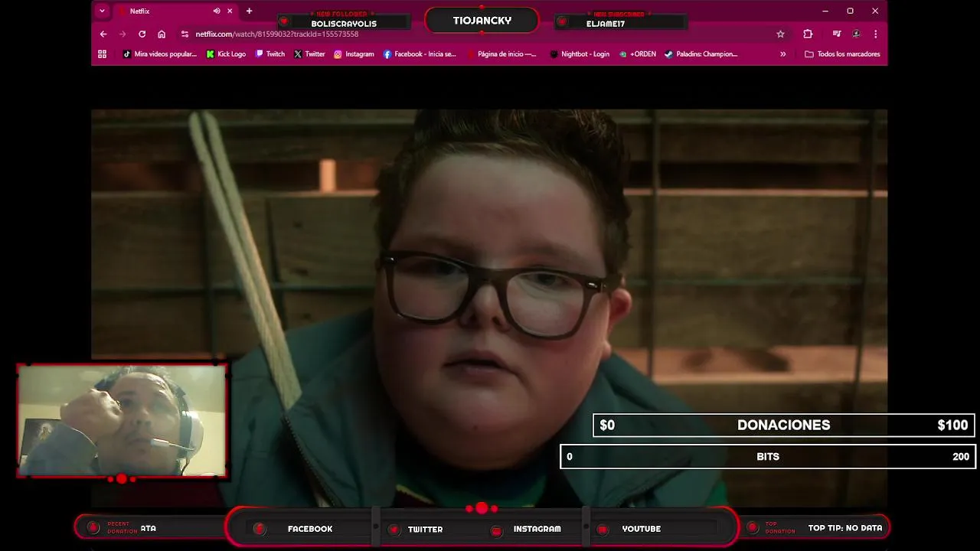The height and width of the screenshot is (551, 980).
Task: Bookmark this page with the star
Action: point(780,34)
